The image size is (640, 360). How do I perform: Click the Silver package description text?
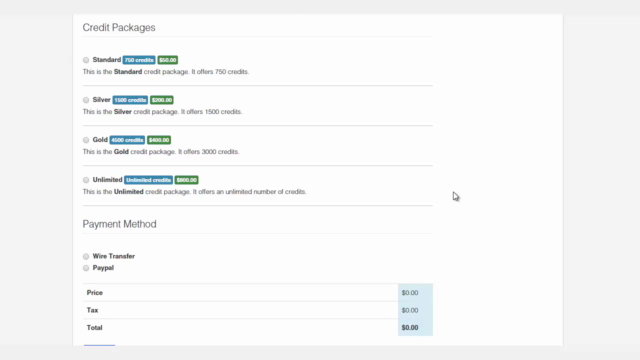click(x=162, y=112)
